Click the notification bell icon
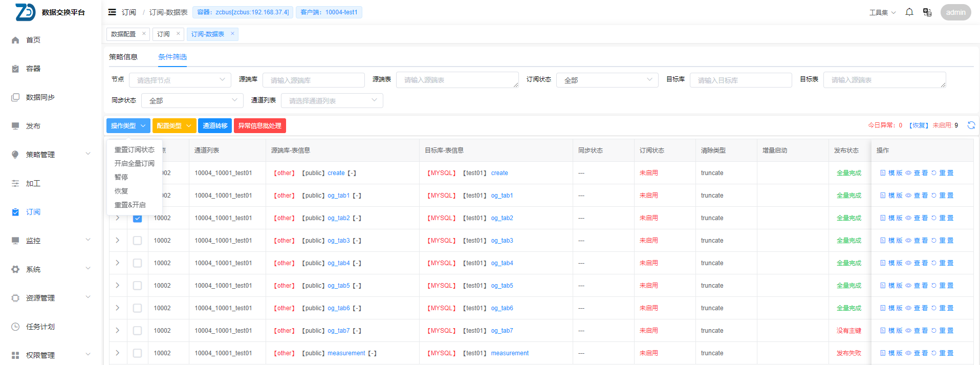The image size is (980, 365). pyautogui.click(x=909, y=12)
